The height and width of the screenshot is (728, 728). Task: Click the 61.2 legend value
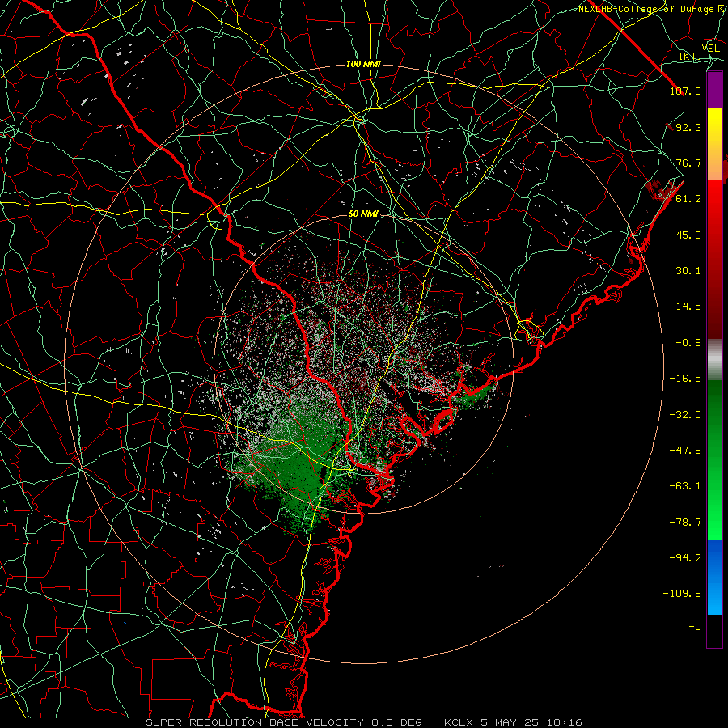(688, 199)
